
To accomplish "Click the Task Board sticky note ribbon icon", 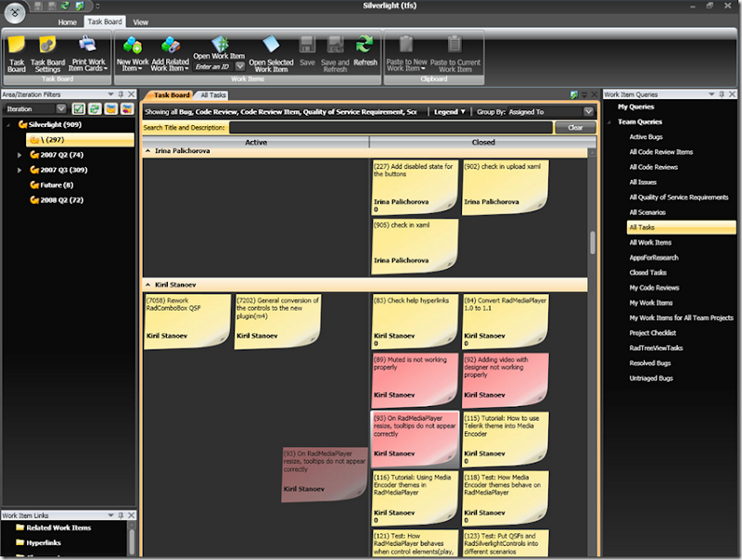I will tap(17, 54).
